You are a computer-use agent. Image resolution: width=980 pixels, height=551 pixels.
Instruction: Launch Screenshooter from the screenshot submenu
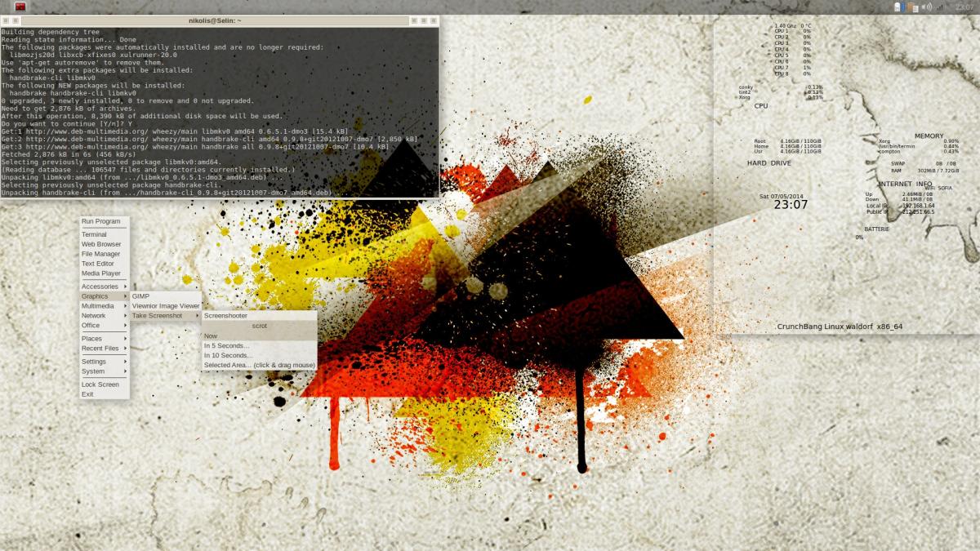coord(259,316)
